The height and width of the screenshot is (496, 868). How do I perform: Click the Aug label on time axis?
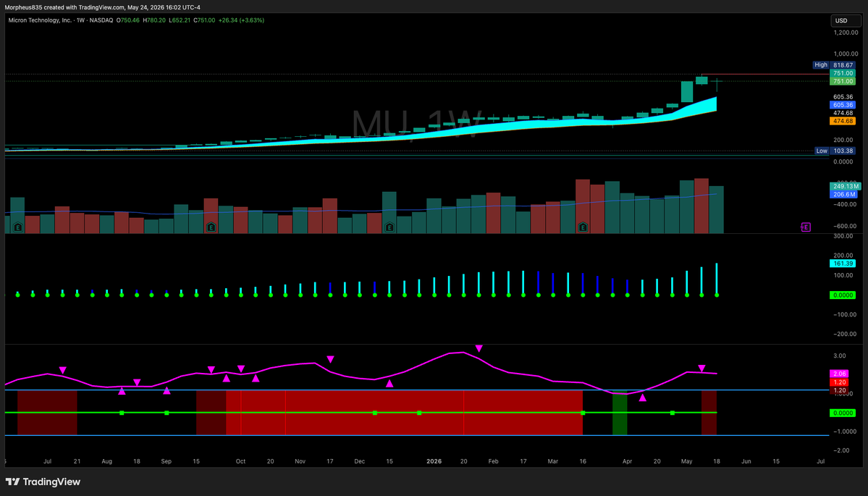click(x=107, y=461)
